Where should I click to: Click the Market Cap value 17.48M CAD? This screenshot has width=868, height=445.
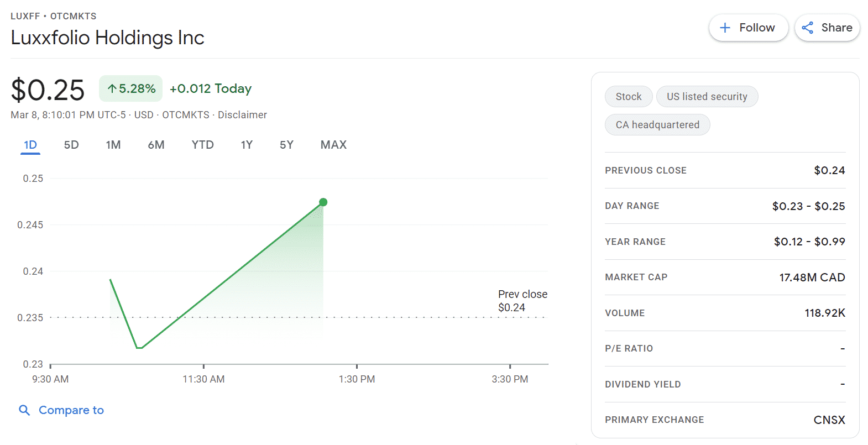pos(812,278)
